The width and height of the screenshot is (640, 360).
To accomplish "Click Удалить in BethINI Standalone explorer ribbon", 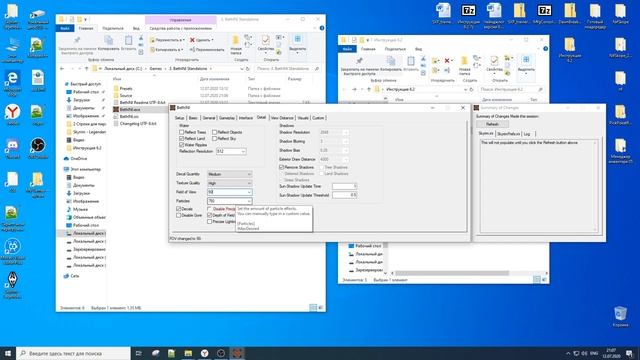I will (202, 40).
